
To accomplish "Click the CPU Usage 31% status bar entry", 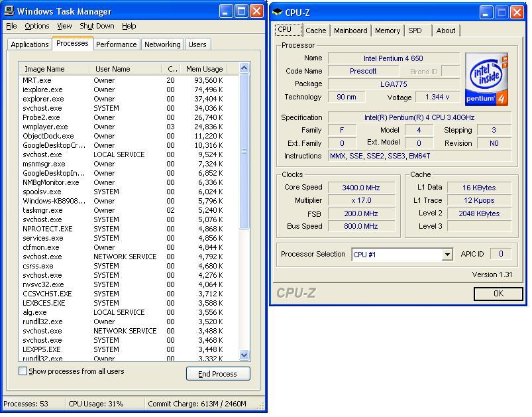I will 96,404.
